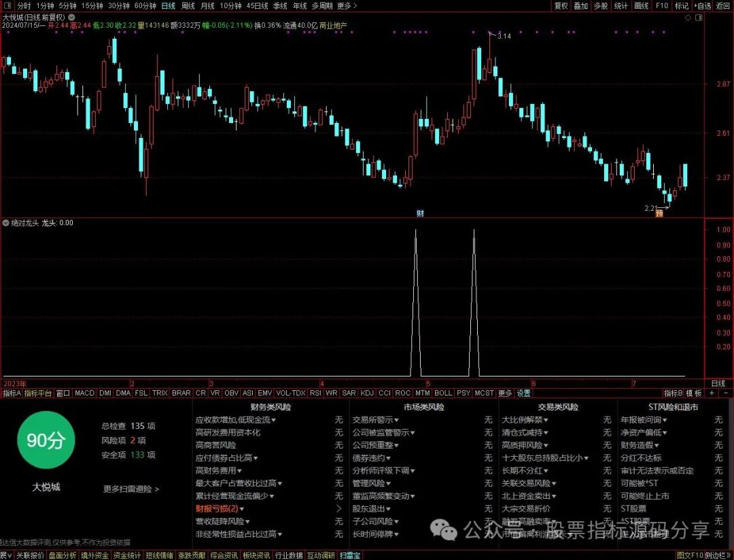Screen dimensions: 734x560
Task: Switch to 5分钟 period
Action: [x=67, y=5]
